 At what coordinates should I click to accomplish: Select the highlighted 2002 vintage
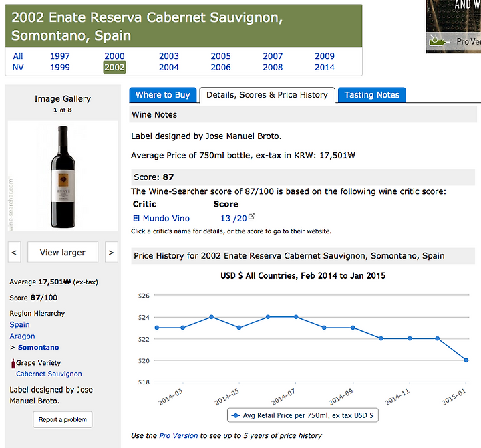[114, 68]
